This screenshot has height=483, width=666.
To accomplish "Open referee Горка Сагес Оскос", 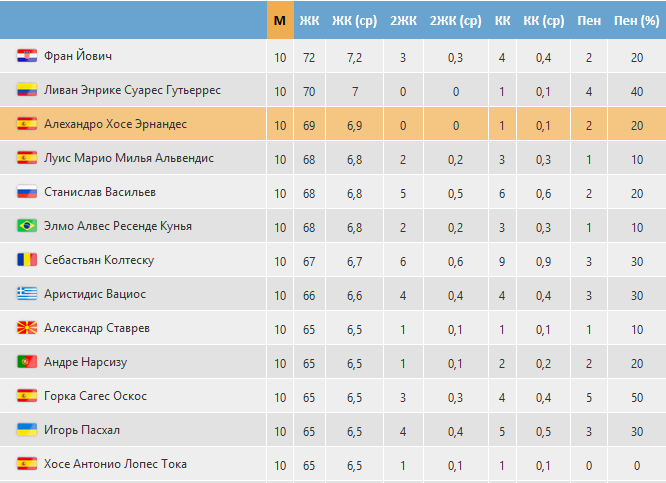I will click(96, 396).
